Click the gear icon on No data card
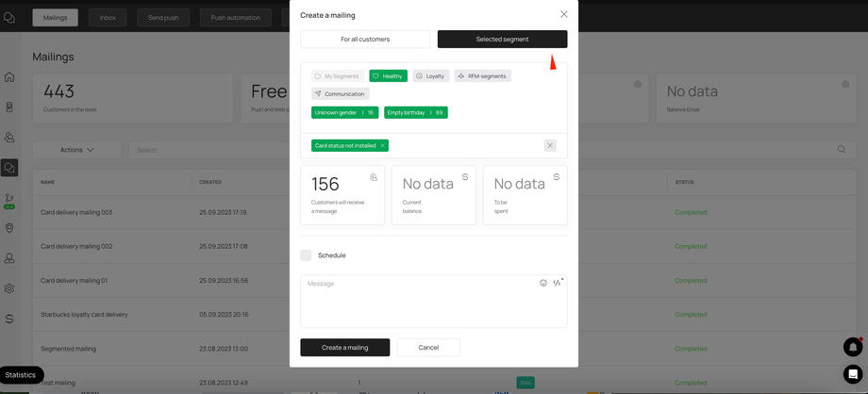 (845, 85)
